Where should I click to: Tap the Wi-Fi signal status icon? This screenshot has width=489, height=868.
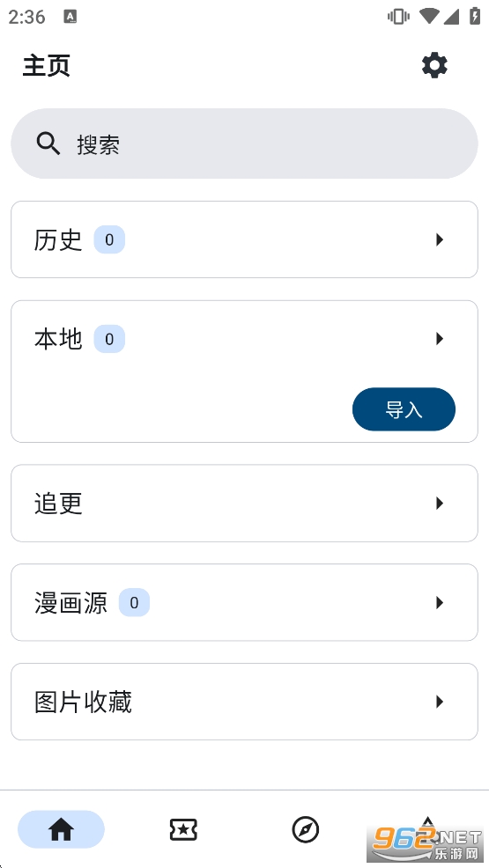pyautogui.click(x=430, y=17)
